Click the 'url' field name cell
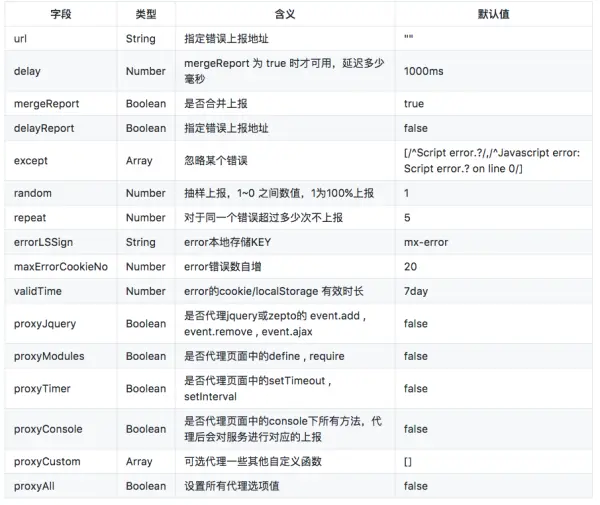Screen dimensions: 600x505 [x=20, y=39]
